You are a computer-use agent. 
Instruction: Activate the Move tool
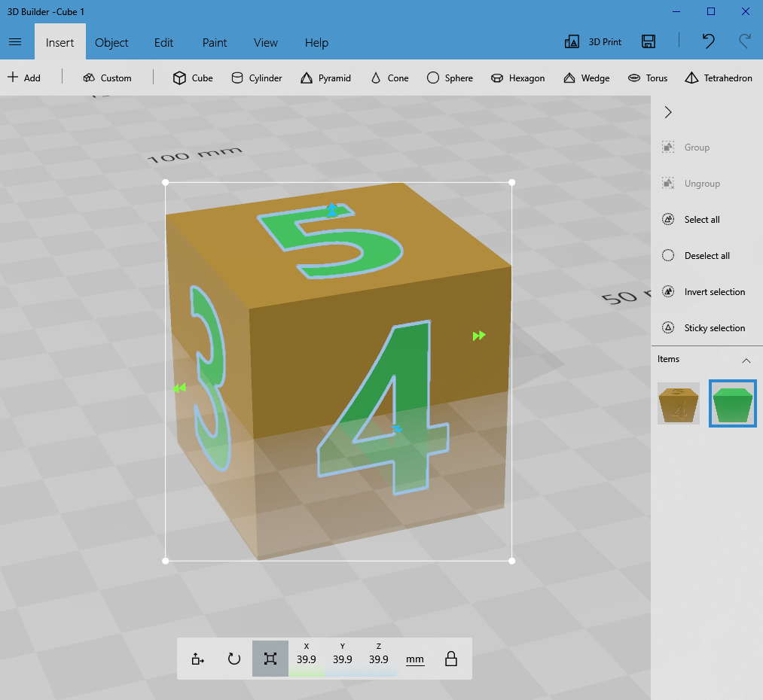(x=197, y=659)
